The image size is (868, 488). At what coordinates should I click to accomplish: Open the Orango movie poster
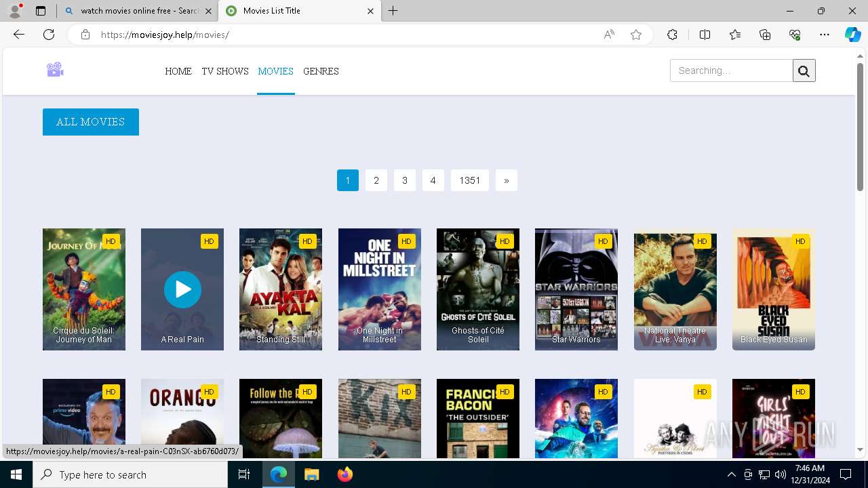coord(182,419)
